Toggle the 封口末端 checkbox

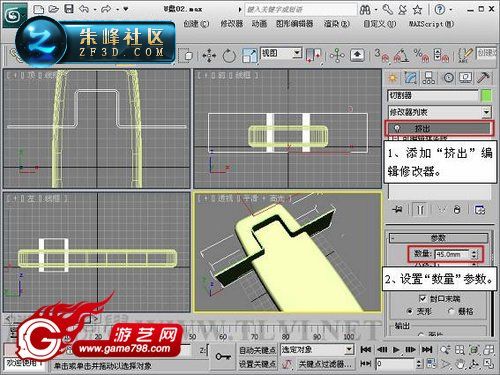click(x=422, y=298)
